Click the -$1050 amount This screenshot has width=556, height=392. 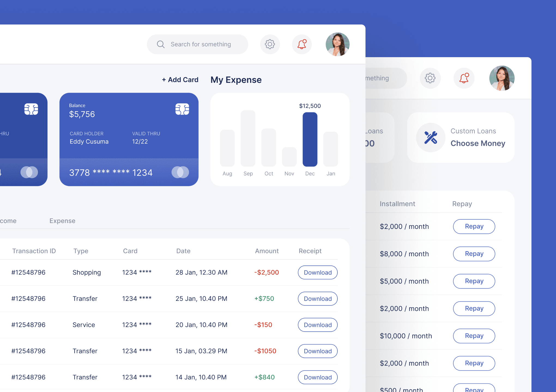265,351
